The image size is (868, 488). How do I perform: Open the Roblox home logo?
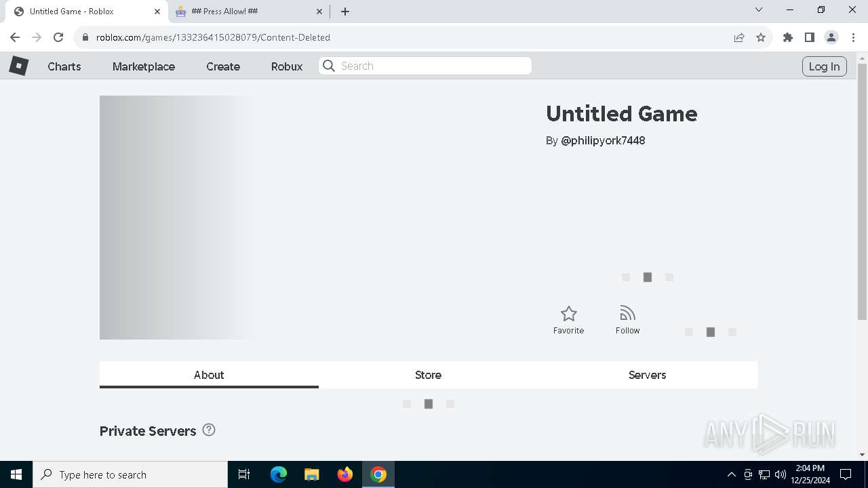tap(18, 66)
